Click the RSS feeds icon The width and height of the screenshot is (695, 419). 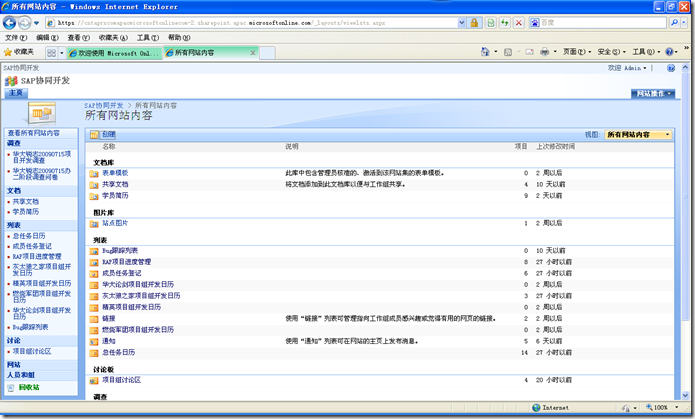(508, 52)
